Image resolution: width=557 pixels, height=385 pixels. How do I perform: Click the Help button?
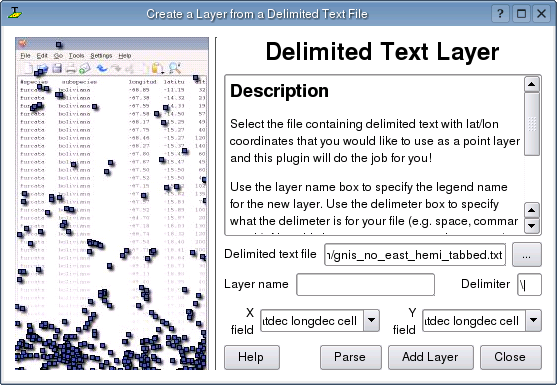[x=252, y=357]
